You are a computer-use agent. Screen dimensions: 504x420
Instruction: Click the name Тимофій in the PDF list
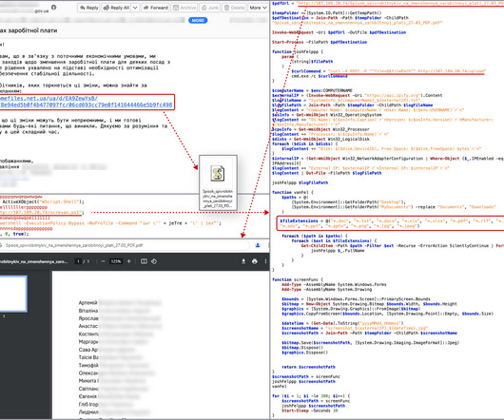[x=88, y=366]
